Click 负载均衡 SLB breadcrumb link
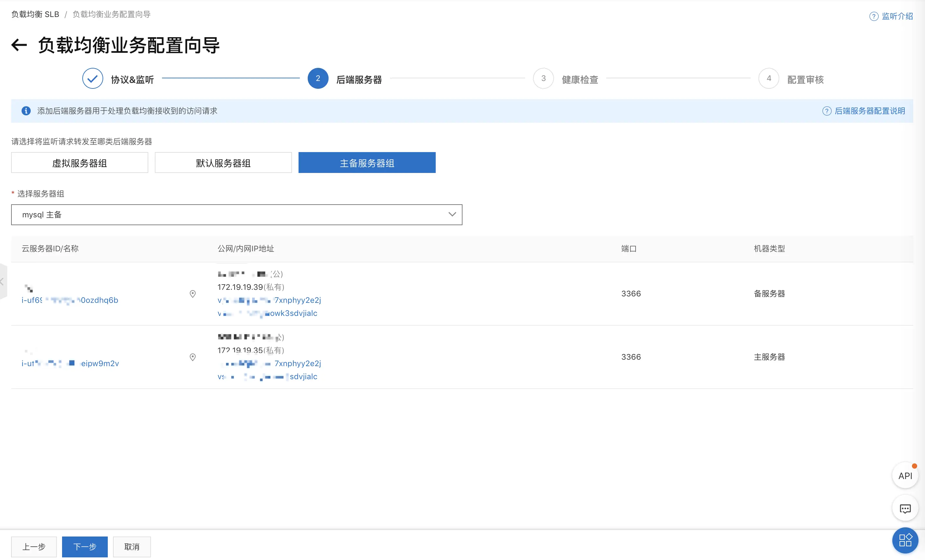The width and height of the screenshot is (925, 560). (35, 14)
